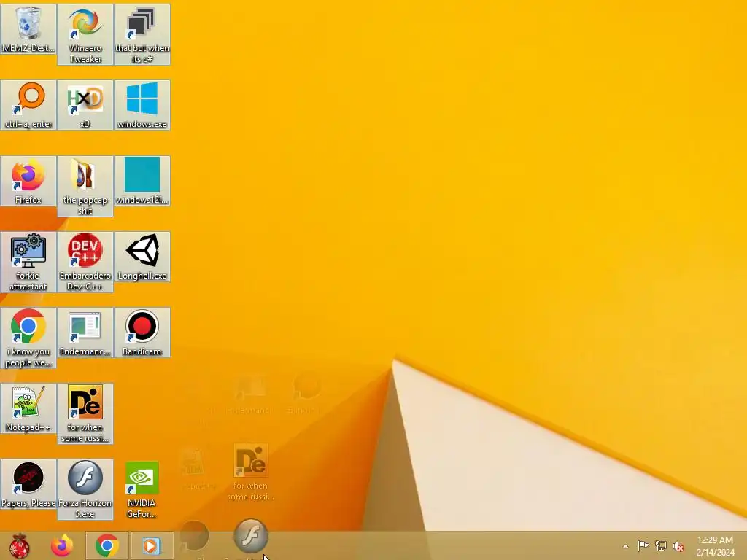747x560 pixels.
Task: Open the media player taskbar button
Action: [152, 545]
